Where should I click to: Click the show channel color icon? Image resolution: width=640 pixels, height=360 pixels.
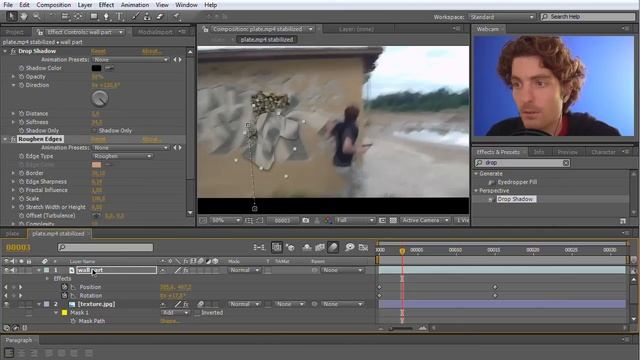click(x=328, y=220)
